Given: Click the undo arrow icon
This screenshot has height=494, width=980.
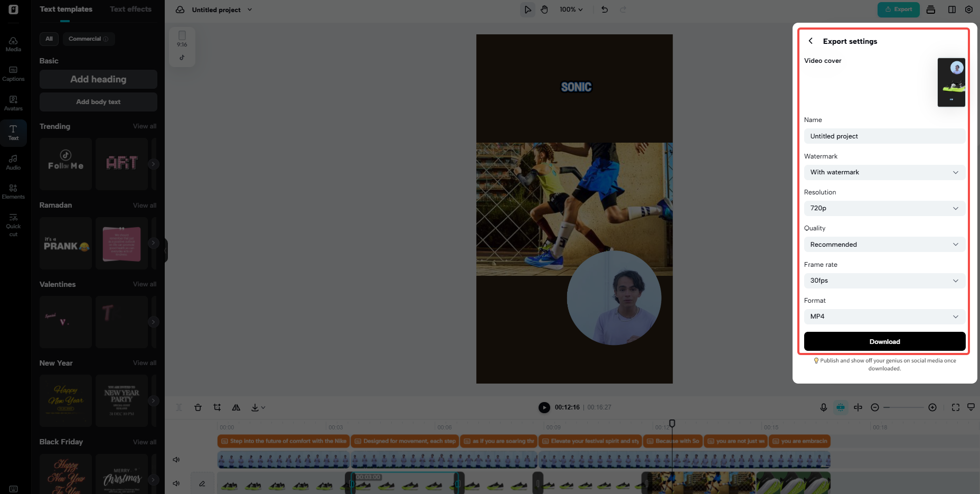Looking at the screenshot, I should 605,10.
